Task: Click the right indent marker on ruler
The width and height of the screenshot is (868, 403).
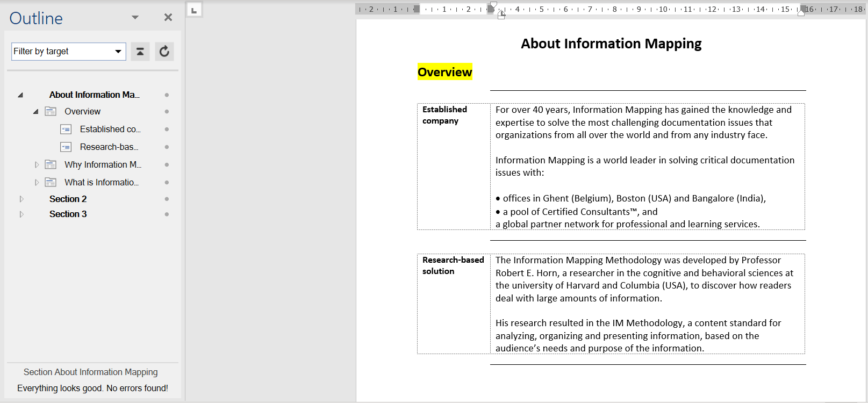Action: click(x=801, y=12)
